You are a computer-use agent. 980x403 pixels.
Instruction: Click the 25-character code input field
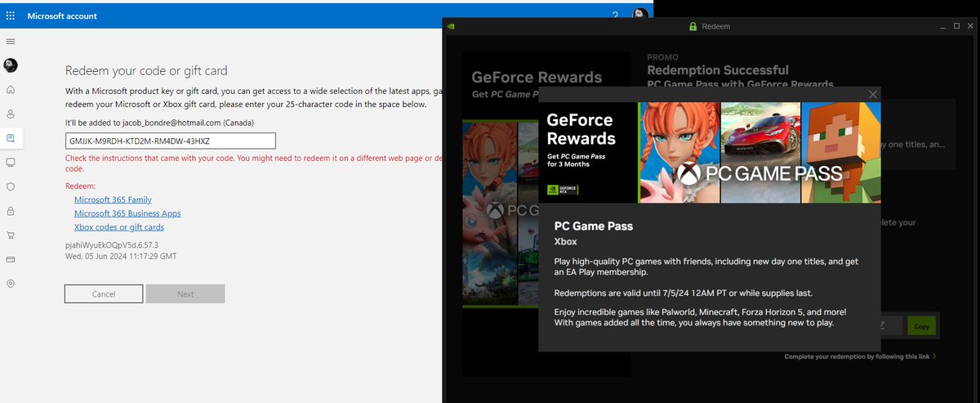(x=171, y=141)
